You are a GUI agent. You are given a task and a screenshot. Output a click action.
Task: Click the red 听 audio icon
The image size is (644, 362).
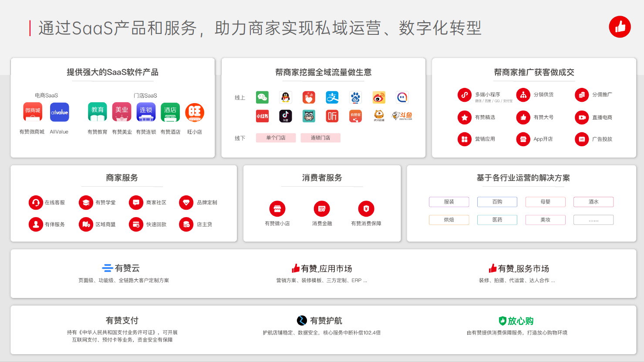pos(332,116)
